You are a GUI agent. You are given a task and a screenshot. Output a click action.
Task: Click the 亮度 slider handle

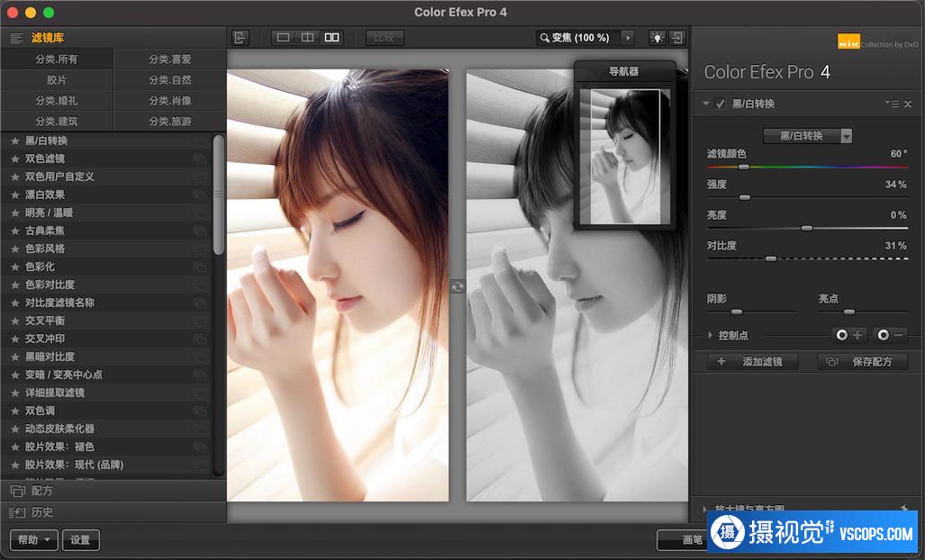807,228
